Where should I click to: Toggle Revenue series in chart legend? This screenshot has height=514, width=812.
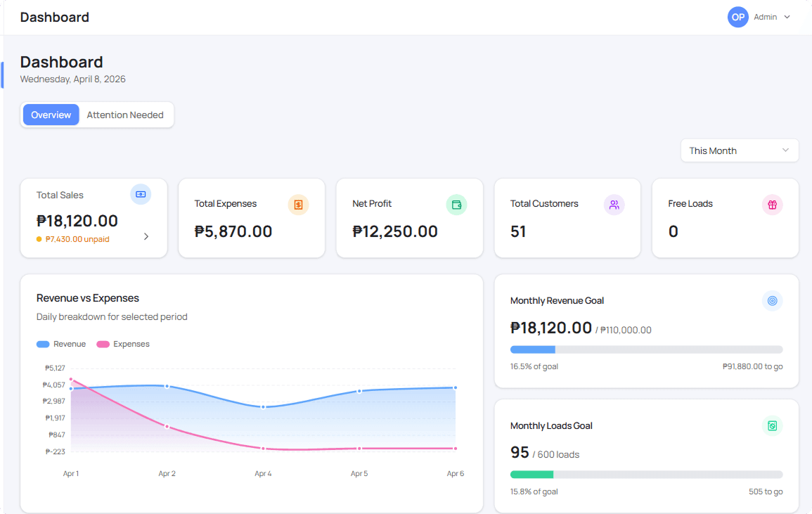[61, 345]
